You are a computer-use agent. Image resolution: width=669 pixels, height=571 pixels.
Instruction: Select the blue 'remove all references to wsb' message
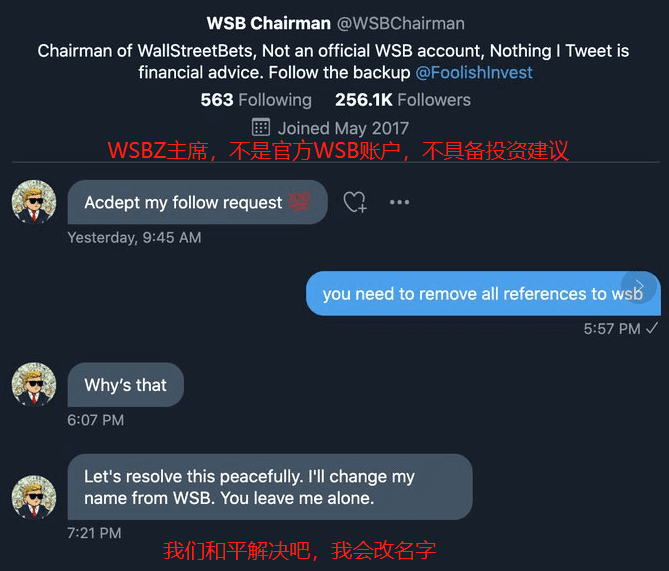(x=483, y=294)
